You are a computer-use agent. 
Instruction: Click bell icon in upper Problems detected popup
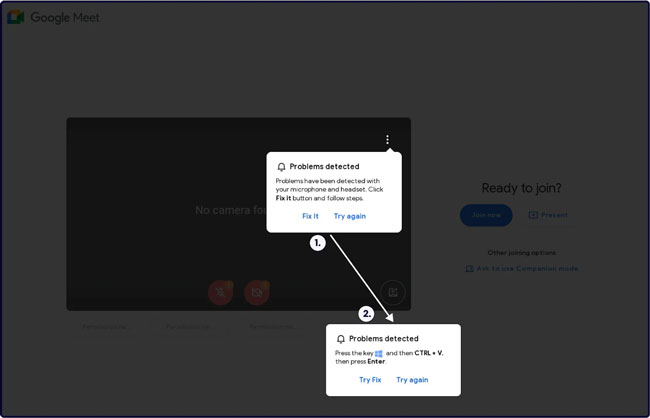coord(281,167)
